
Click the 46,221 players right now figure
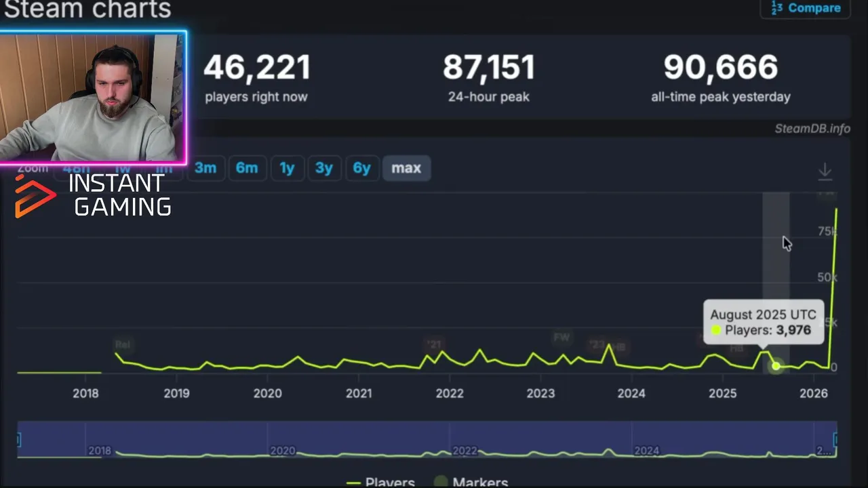(257, 67)
